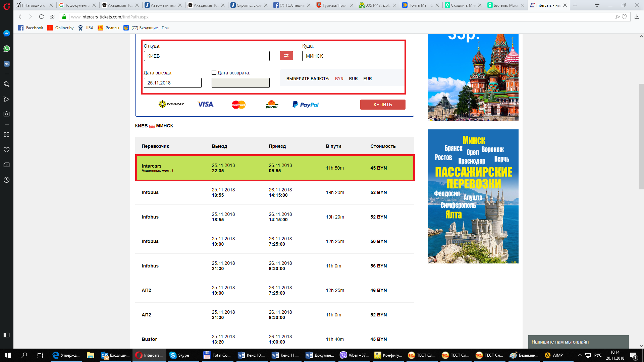Screen dimensions: 644x362
Task: Open Total Commander in the taskbar
Action: 217,355
